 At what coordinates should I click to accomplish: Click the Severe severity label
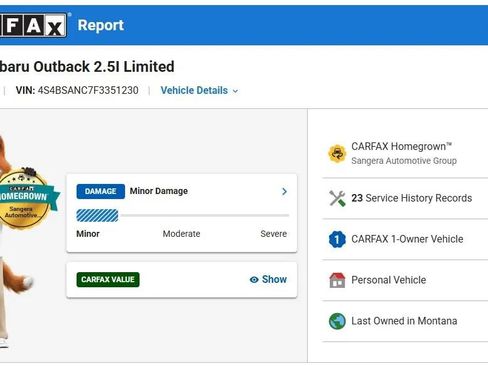(x=273, y=234)
